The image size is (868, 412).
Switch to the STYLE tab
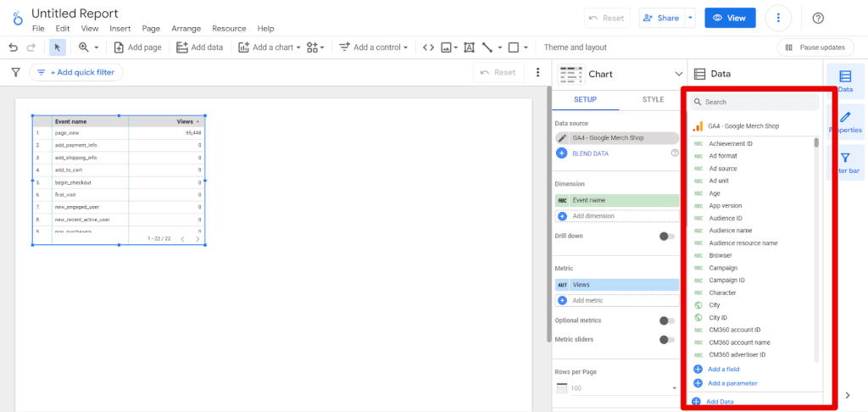[654, 100]
